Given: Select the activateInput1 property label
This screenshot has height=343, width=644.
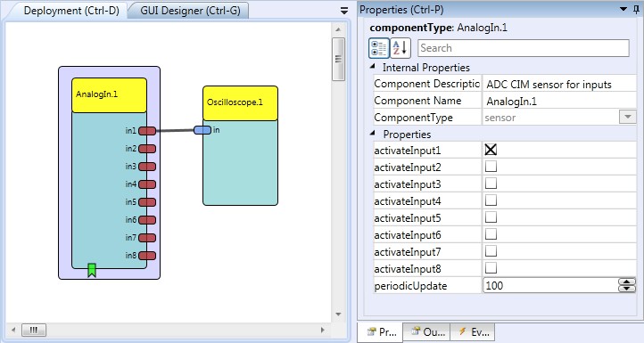Looking at the screenshot, I should point(408,151).
